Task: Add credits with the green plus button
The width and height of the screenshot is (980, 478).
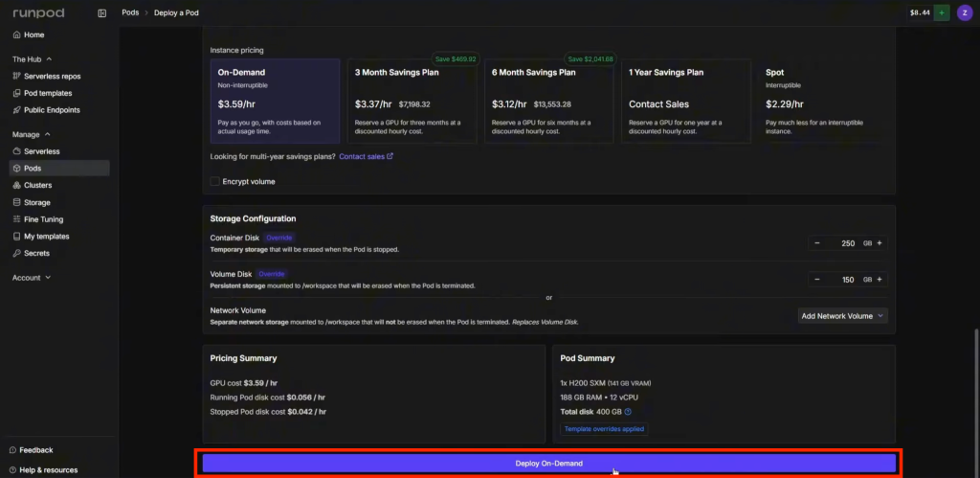Action: point(942,12)
